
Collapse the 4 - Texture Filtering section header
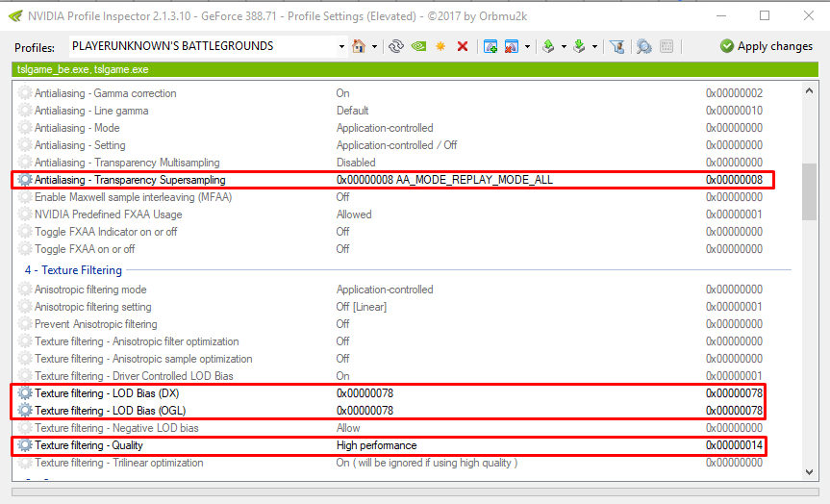pyautogui.click(x=73, y=270)
